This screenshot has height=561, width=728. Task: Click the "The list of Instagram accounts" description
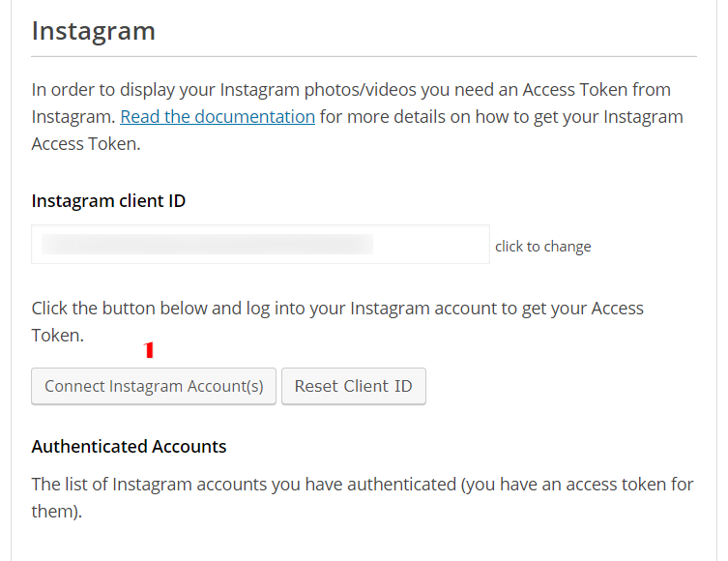point(242,484)
